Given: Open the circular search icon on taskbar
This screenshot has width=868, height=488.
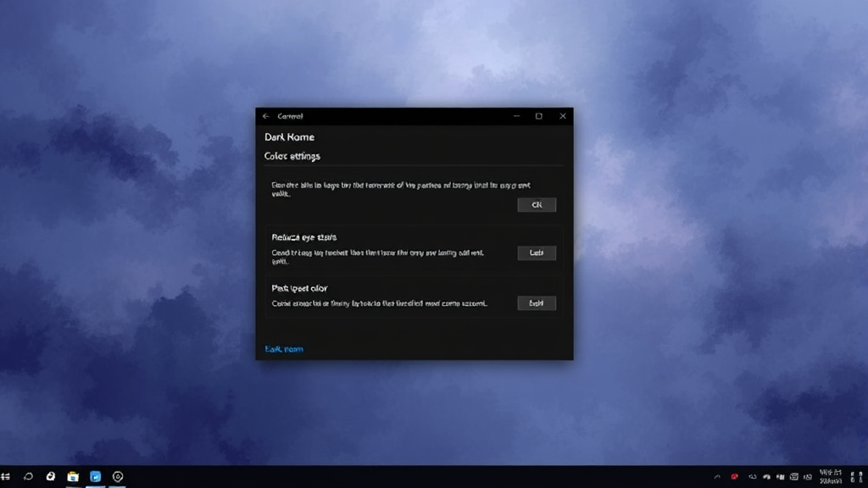Looking at the screenshot, I should [28, 477].
